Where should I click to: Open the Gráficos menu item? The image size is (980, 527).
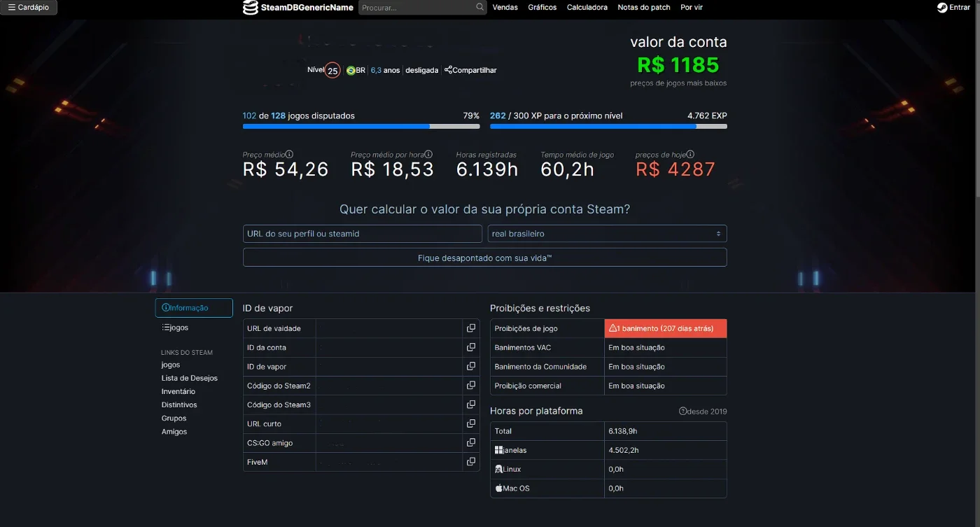(542, 8)
